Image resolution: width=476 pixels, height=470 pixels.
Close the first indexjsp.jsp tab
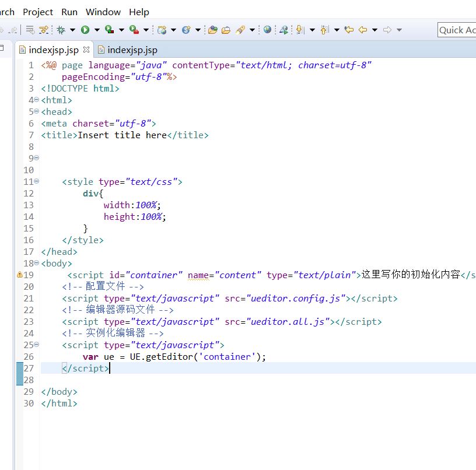(86, 50)
